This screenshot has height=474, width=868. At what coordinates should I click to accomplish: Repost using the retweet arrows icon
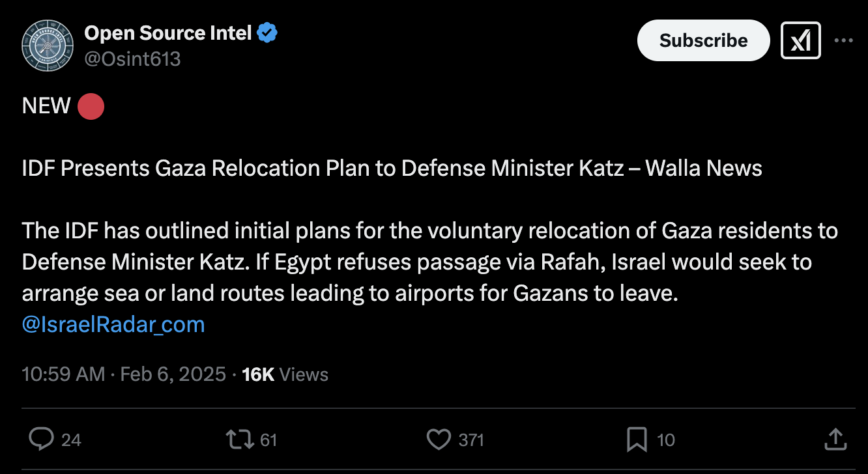[x=240, y=440]
